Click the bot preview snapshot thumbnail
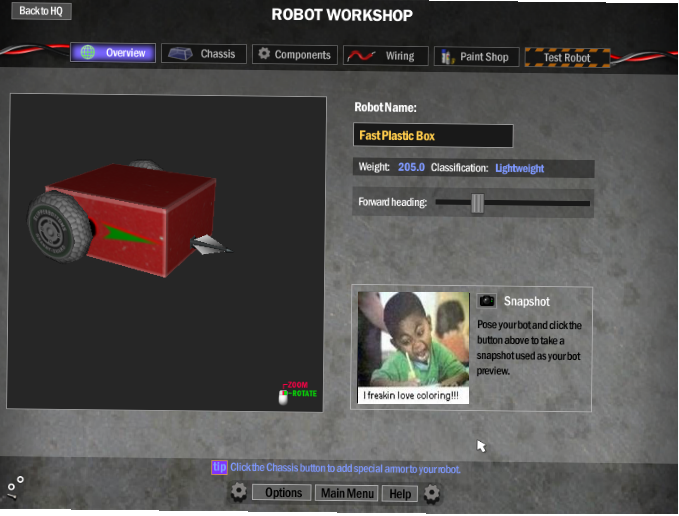Screen dimensions: 679x516 pos(414,347)
